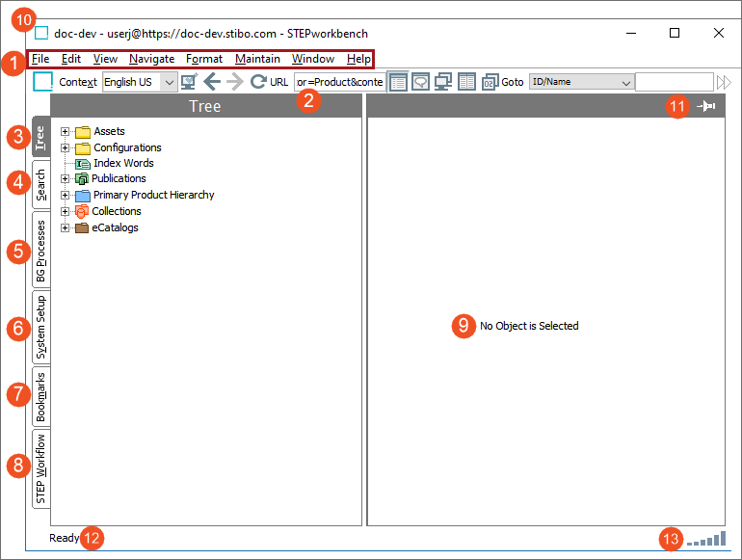The height and width of the screenshot is (560, 742).
Task: Expand the Assets node
Action: click(65, 132)
